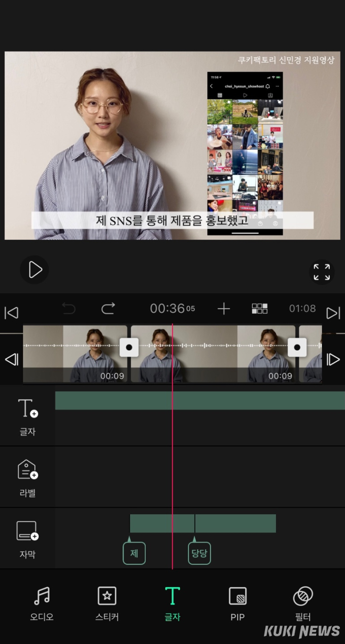
Task: Jump to the start of the timeline
Action: click(x=11, y=313)
